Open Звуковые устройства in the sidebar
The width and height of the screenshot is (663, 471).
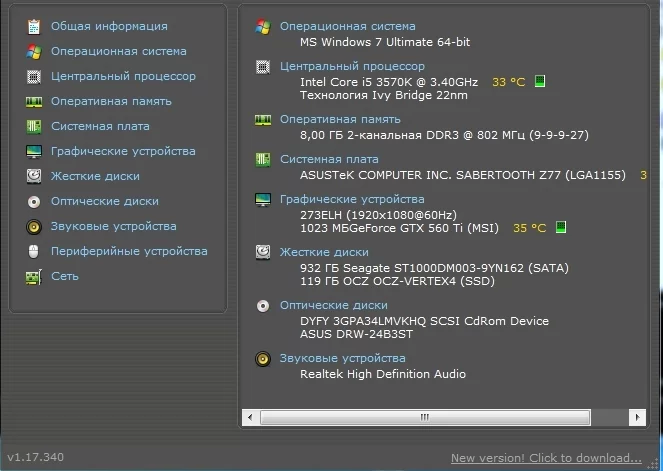[x=114, y=226]
